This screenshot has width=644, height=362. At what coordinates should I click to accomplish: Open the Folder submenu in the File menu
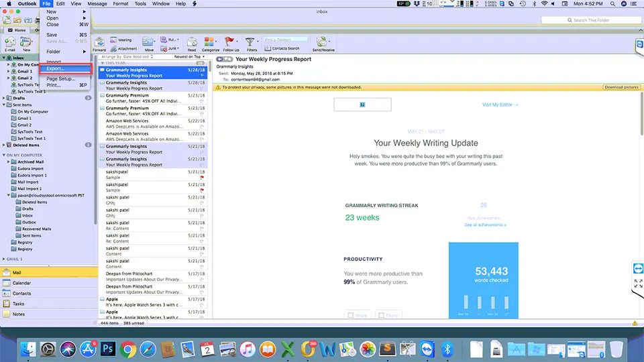pos(65,52)
